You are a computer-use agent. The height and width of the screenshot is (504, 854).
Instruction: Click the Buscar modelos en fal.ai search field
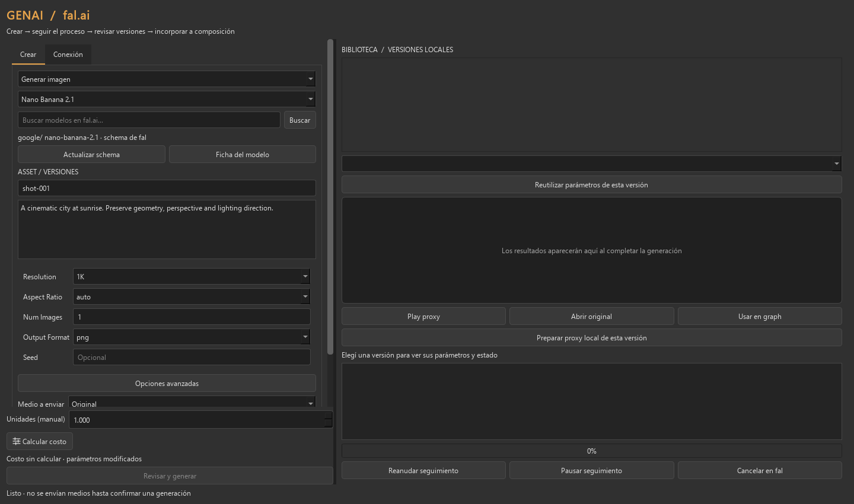tap(149, 120)
